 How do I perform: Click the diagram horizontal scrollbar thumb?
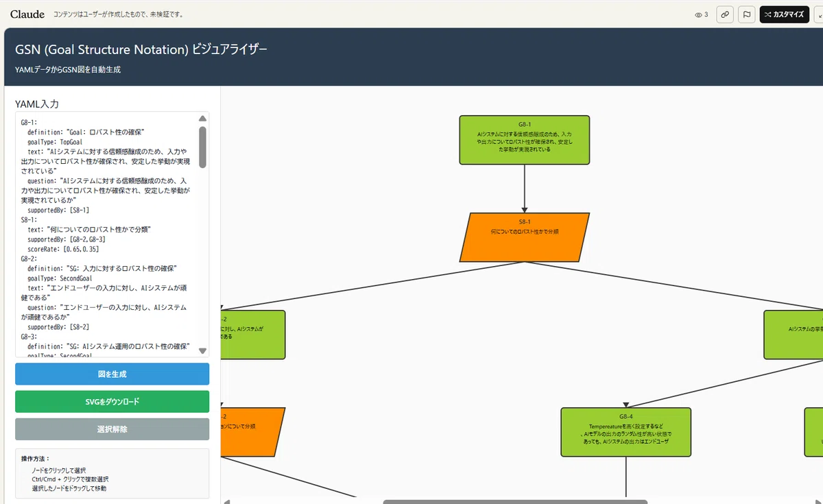[x=514, y=501]
